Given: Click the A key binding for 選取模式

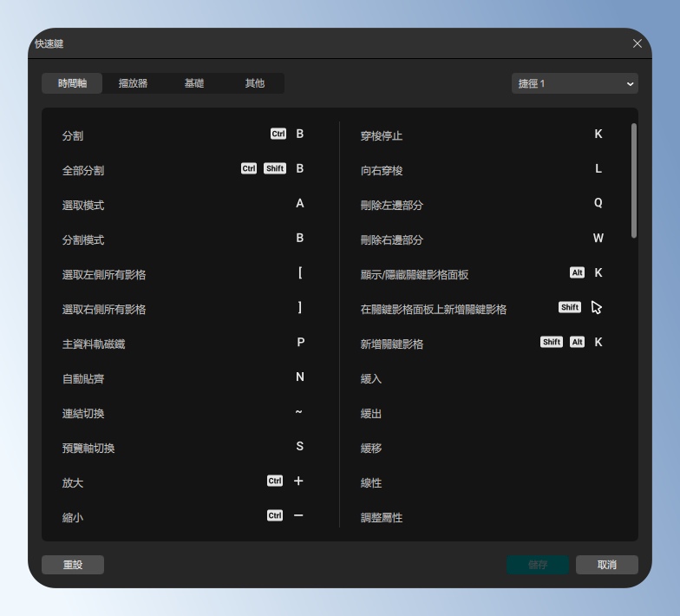Looking at the screenshot, I should click(299, 204).
